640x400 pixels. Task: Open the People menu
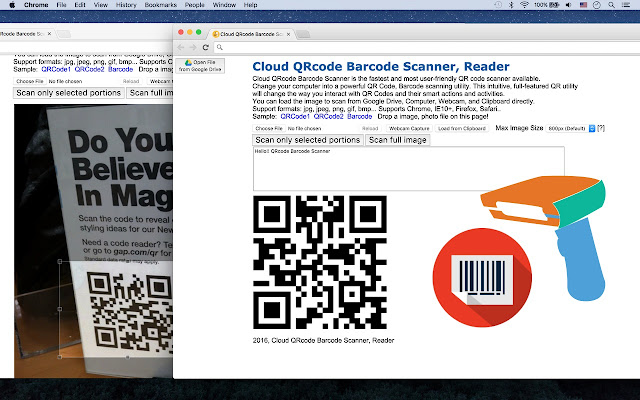[194, 5]
